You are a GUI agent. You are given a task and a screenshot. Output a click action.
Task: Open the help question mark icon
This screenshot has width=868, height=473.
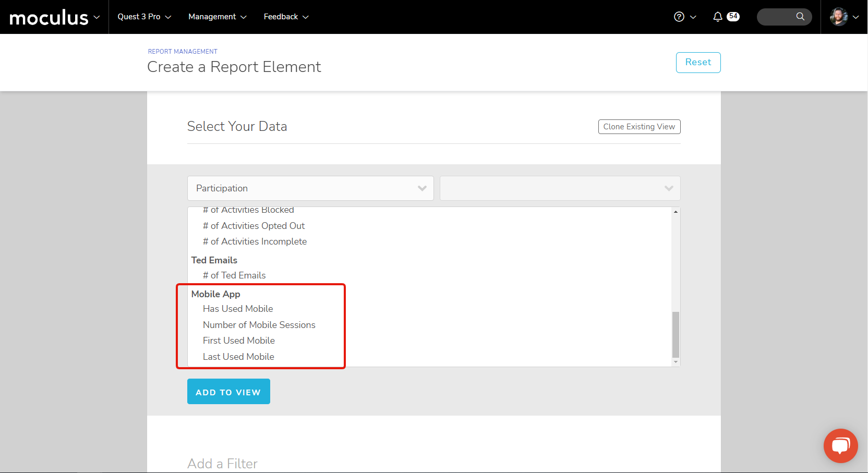(x=679, y=17)
